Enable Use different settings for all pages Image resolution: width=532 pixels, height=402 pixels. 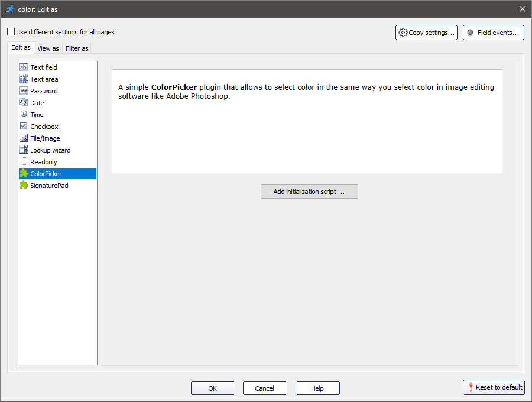point(9,31)
